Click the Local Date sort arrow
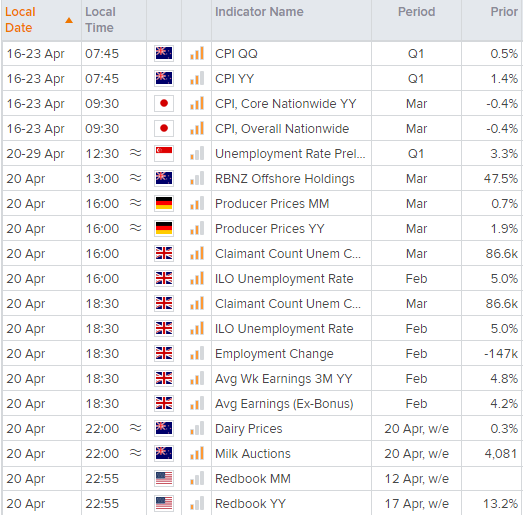The height and width of the screenshot is (515, 523). pos(69,20)
